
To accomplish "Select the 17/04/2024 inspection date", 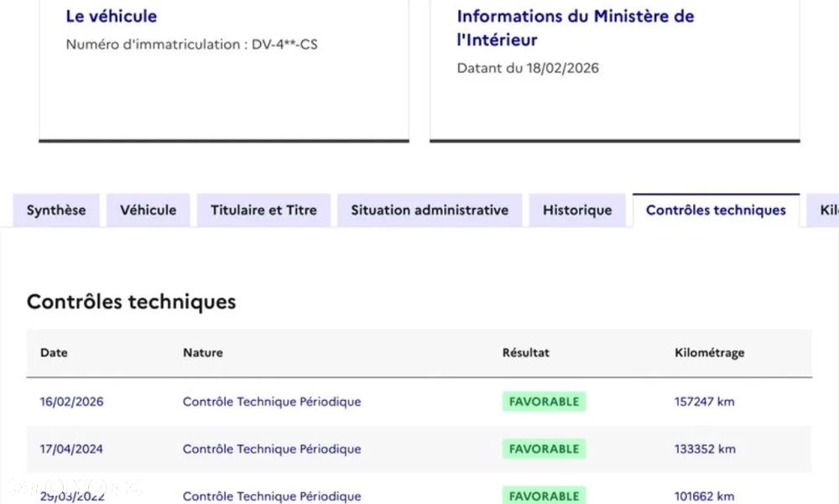I will click(x=72, y=449).
